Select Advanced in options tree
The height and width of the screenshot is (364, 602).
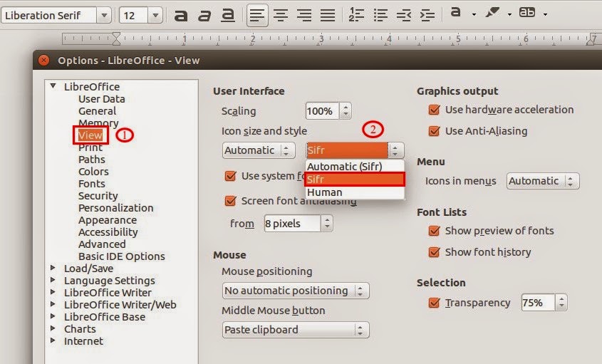pyautogui.click(x=102, y=244)
